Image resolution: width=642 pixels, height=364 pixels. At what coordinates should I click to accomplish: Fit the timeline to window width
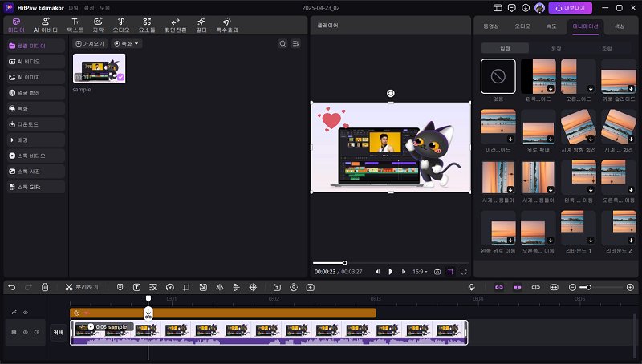click(x=554, y=288)
